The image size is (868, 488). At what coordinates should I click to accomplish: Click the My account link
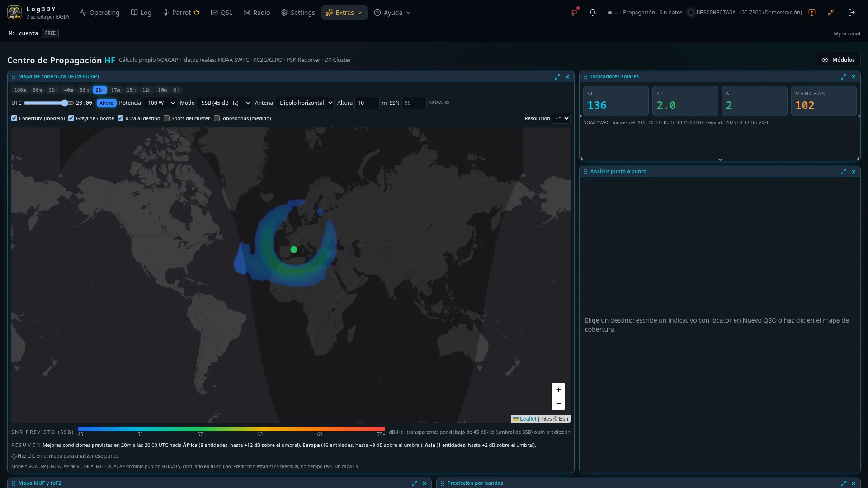pyautogui.click(x=847, y=33)
